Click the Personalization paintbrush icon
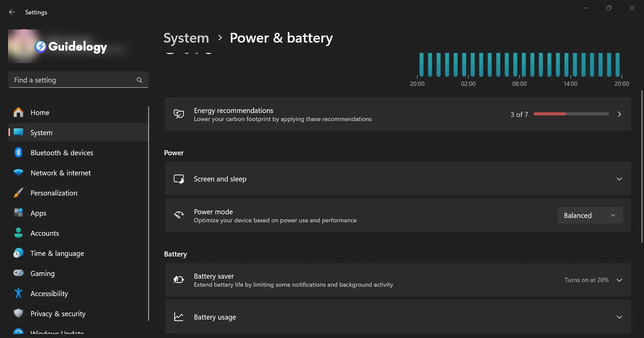The height and width of the screenshot is (338, 644). pos(18,193)
